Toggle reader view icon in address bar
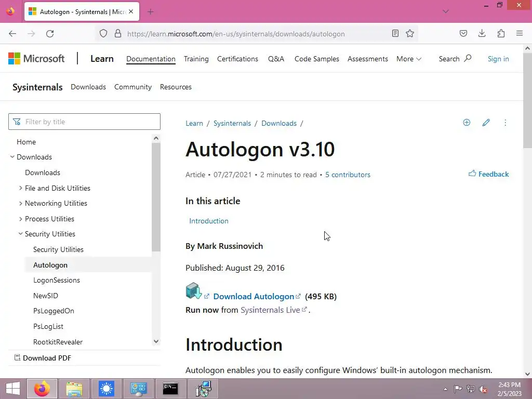The width and height of the screenshot is (532, 399). (x=395, y=34)
